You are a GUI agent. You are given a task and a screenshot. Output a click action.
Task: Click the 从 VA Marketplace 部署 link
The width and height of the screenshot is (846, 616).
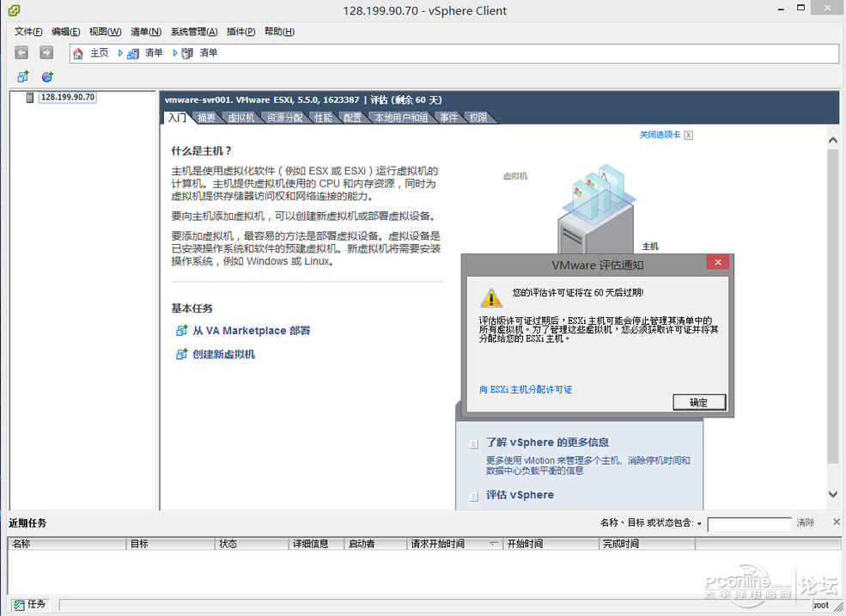[x=252, y=331]
